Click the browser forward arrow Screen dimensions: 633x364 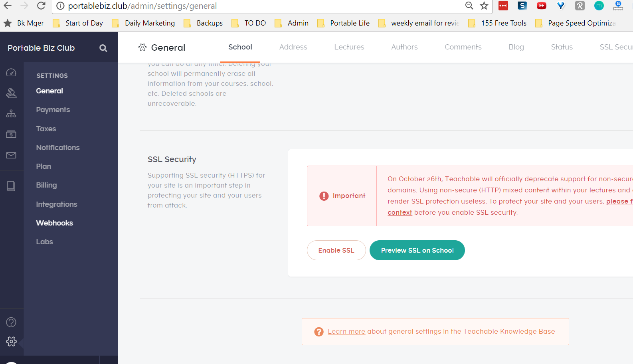pyautogui.click(x=24, y=6)
